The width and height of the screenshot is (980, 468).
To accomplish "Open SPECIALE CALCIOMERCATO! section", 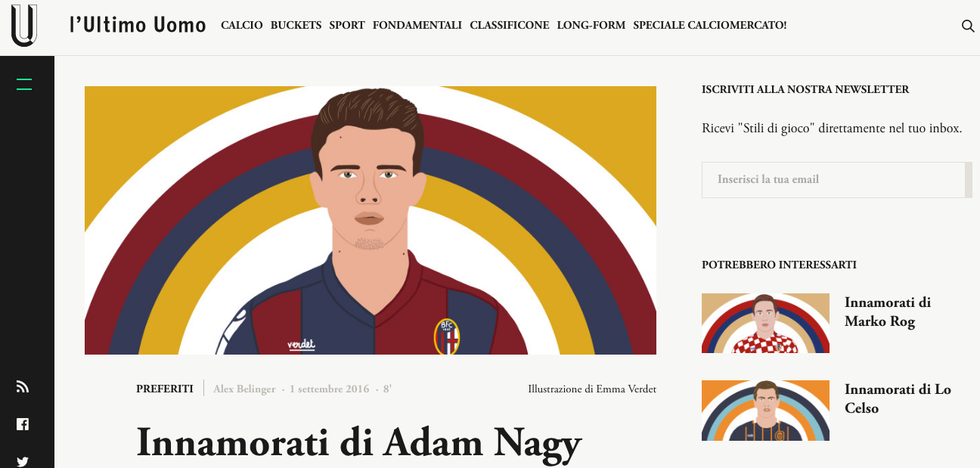I will tap(710, 25).
